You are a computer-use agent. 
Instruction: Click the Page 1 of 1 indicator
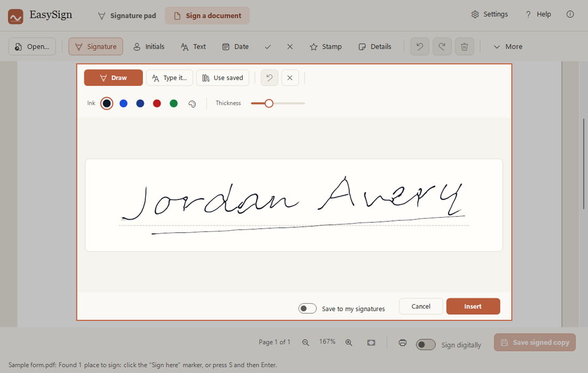[x=274, y=342]
